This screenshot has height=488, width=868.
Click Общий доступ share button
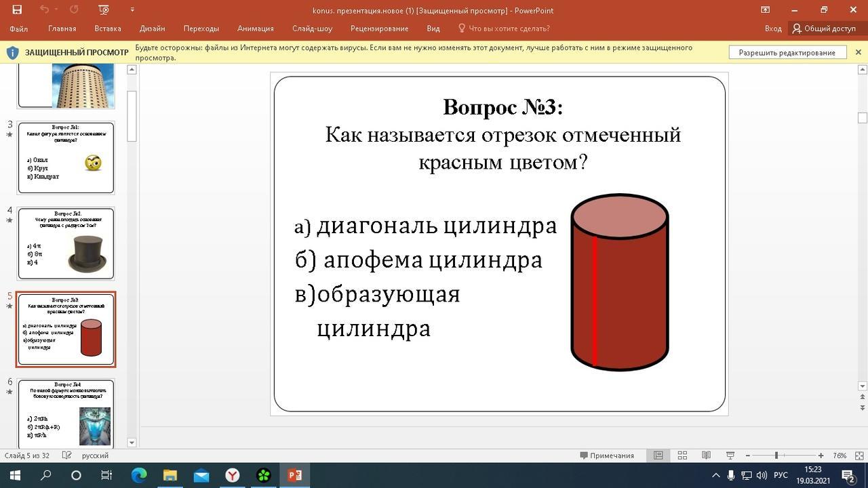(824, 28)
